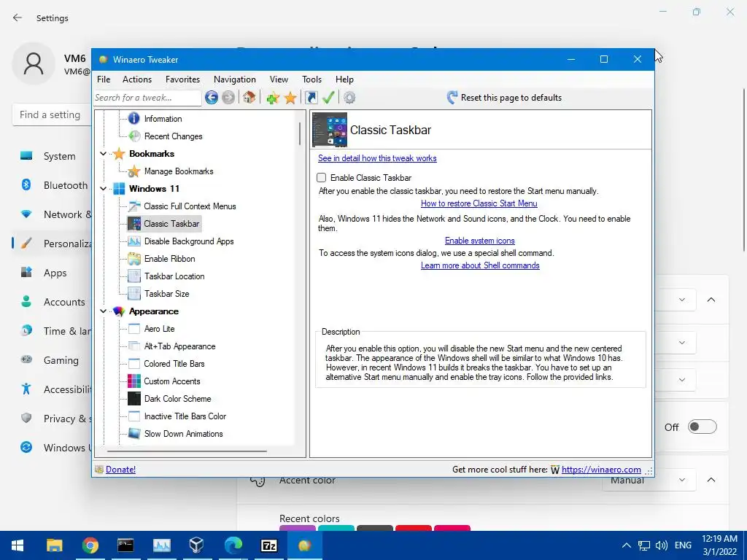Viewport: 747px width, 560px height.
Task: Click the Donate! link
Action: 120,470
